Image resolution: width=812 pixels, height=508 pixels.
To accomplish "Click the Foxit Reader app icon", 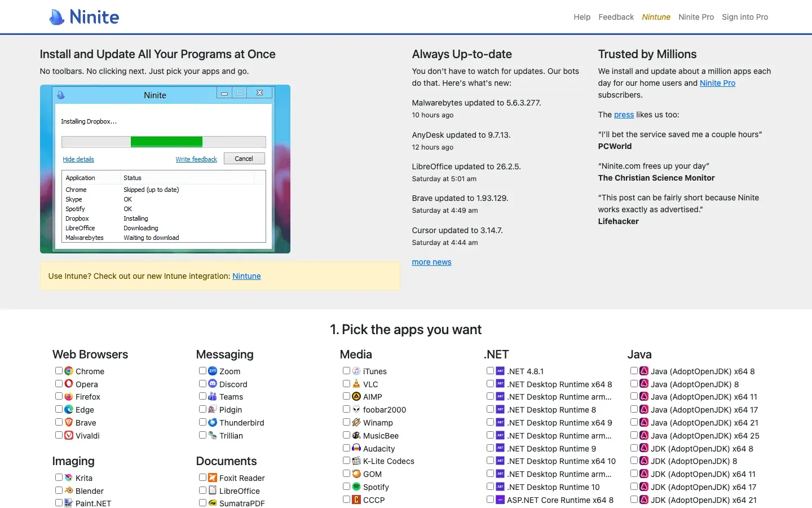I will [213, 478].
